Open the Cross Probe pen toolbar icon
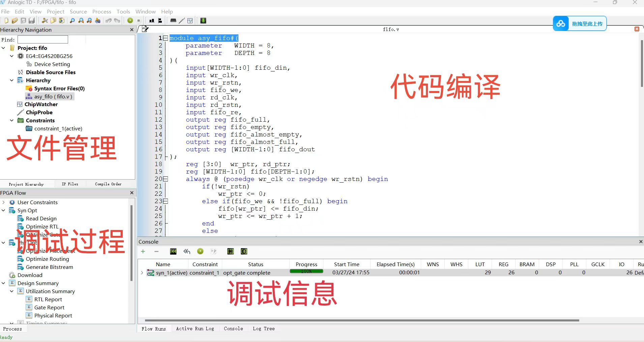644x342 pixels. tap(182, 21)
